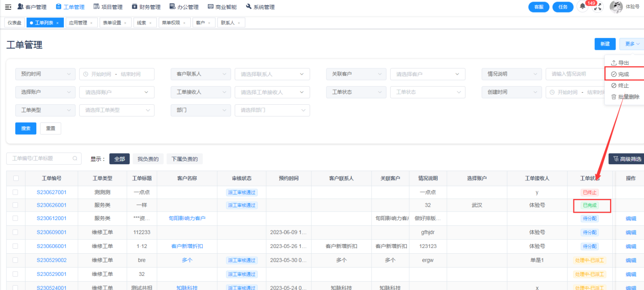Expand the 请选择工单类型 dropdown

point(117,110)
